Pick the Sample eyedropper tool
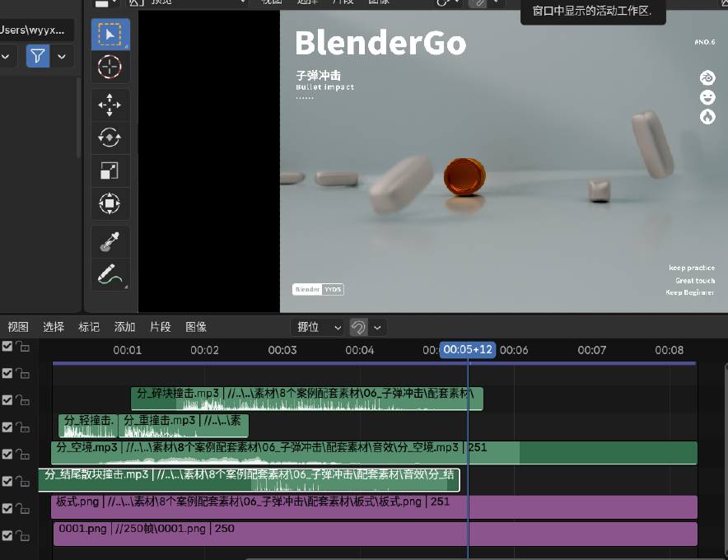728x560 pixels. (x=110, y=241)
